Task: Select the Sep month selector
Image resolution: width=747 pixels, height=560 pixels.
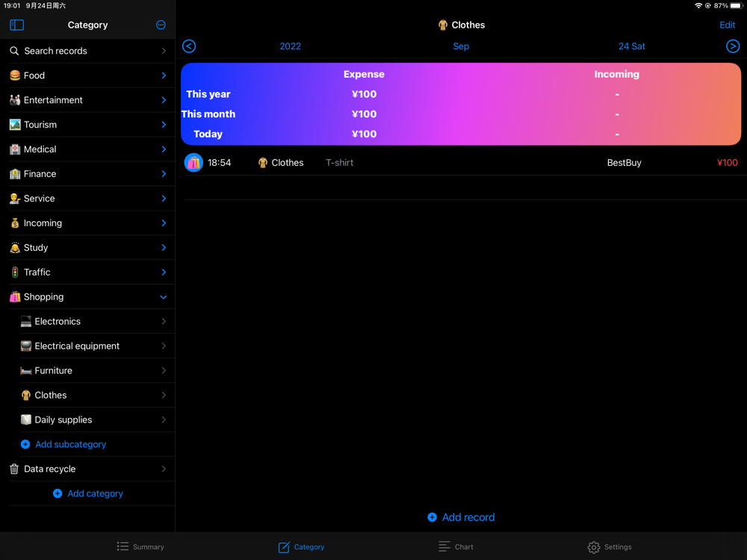Action: point(461,46)
